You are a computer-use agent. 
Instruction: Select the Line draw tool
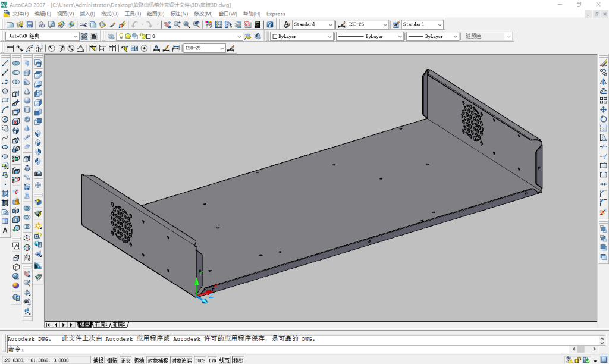[5, 63]
